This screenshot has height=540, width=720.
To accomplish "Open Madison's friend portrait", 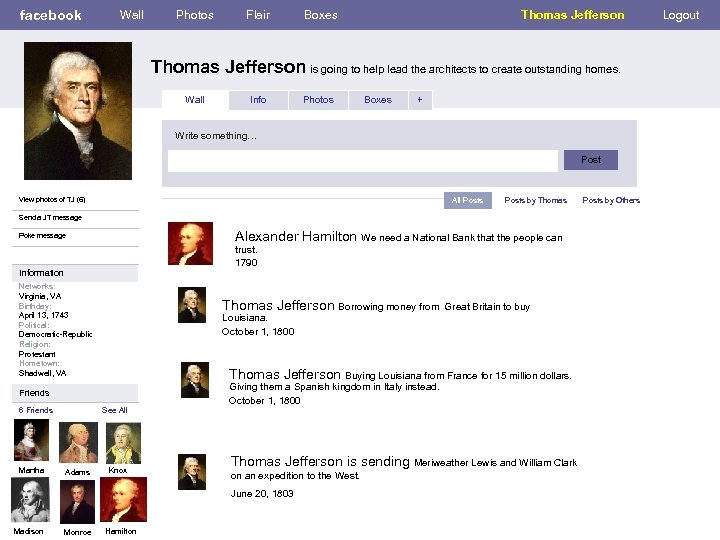I will click(30, 500).
